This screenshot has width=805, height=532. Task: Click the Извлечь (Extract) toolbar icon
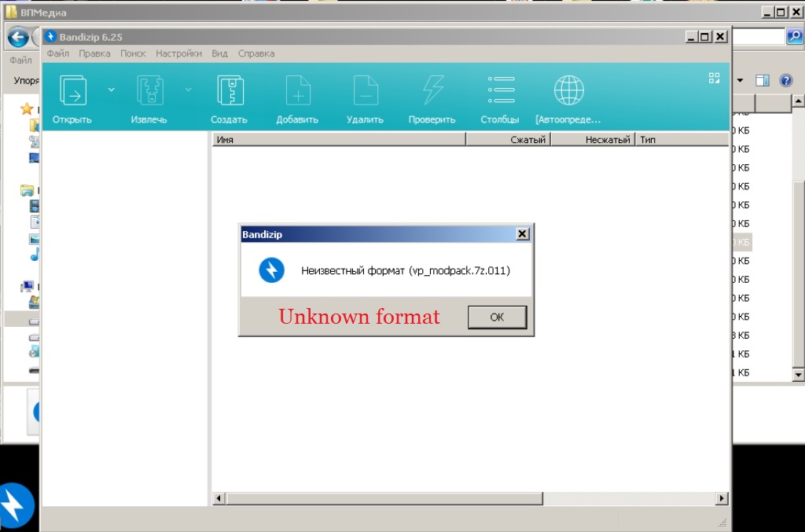tap(150, 90)
